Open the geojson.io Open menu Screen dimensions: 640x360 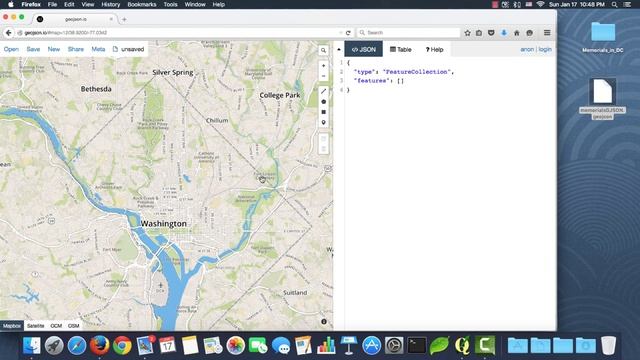pyautogui.click(x=11, y=49)
